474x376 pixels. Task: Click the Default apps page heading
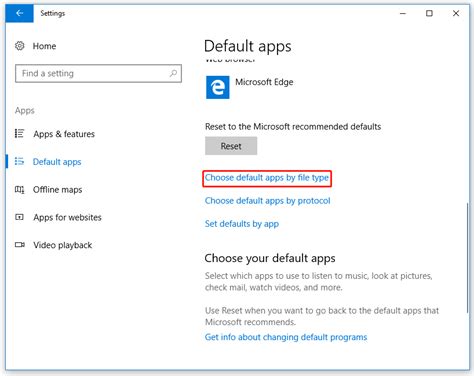(x=248, y=46)
